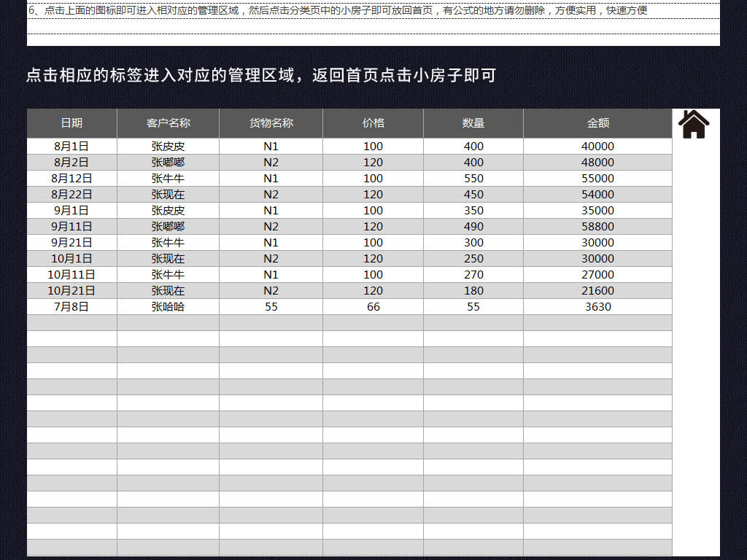This screenshot has height=560, width=747.
Task: Select the 9月21日 date cell
Action: (x=72, y=242)
